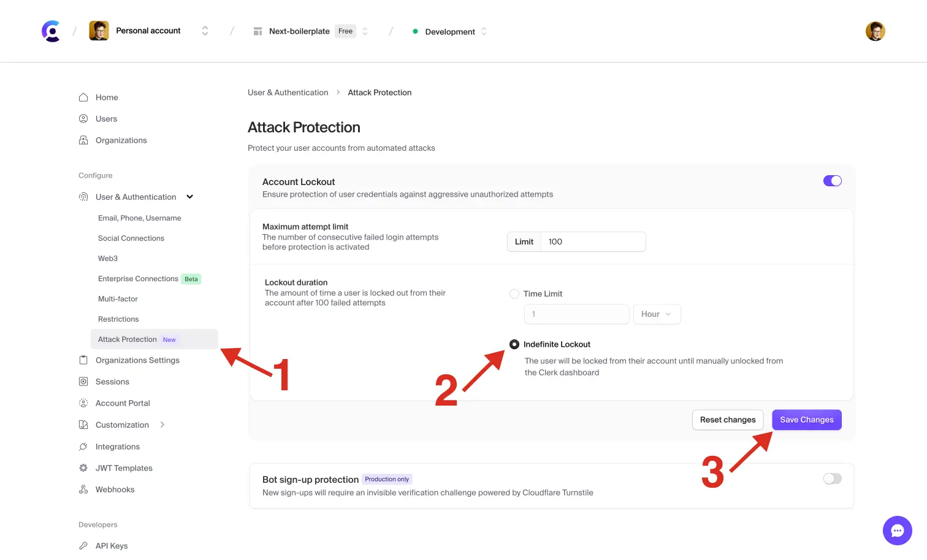Open the support chat bubble
This screenshot has width=927, height=560.
tap(897, 531)
